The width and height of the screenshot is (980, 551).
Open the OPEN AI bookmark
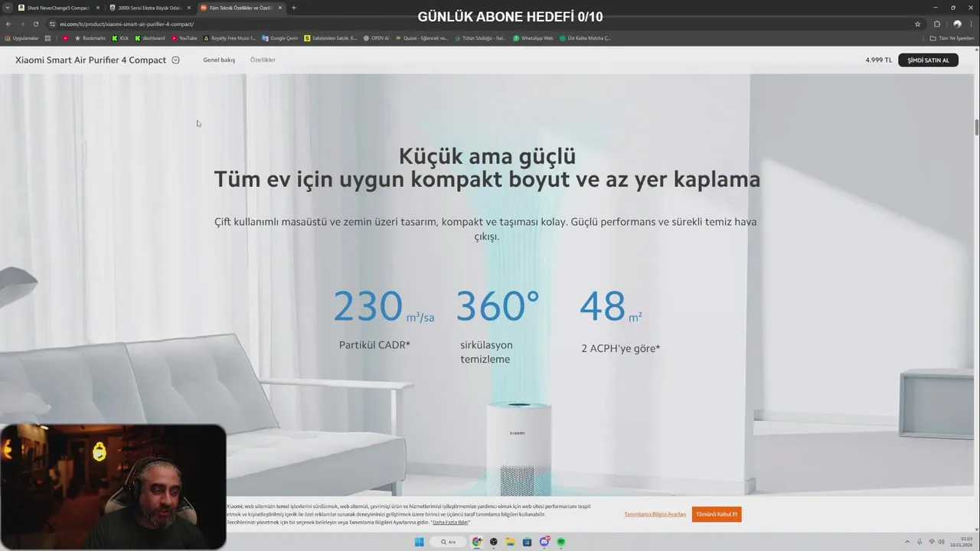[x=376, y=38]
